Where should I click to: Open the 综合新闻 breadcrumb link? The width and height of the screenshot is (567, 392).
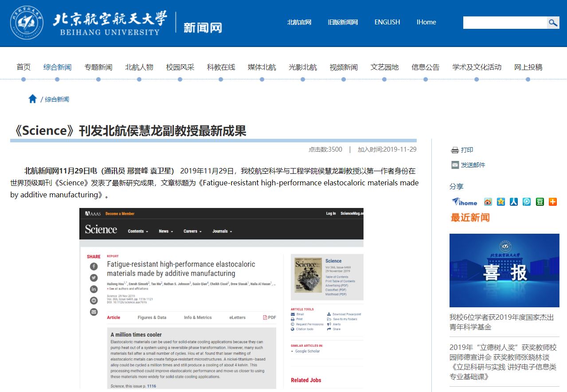(x=57, y=99)
